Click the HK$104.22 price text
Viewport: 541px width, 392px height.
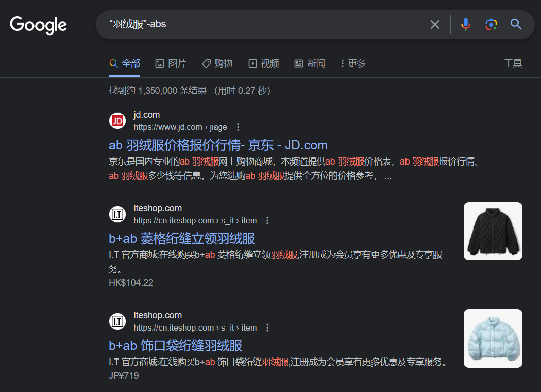131,283
